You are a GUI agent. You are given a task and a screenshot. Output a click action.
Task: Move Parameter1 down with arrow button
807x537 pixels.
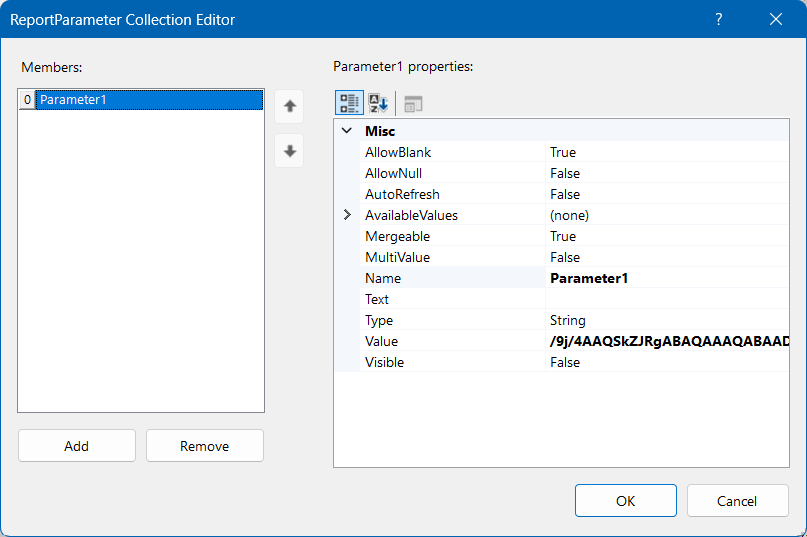tap(289, 151)
